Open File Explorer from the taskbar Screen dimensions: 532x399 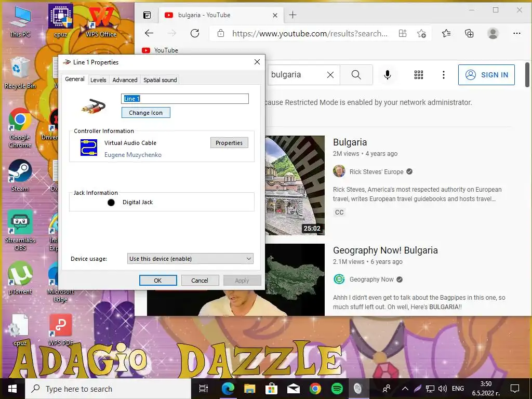click(250, 389)
